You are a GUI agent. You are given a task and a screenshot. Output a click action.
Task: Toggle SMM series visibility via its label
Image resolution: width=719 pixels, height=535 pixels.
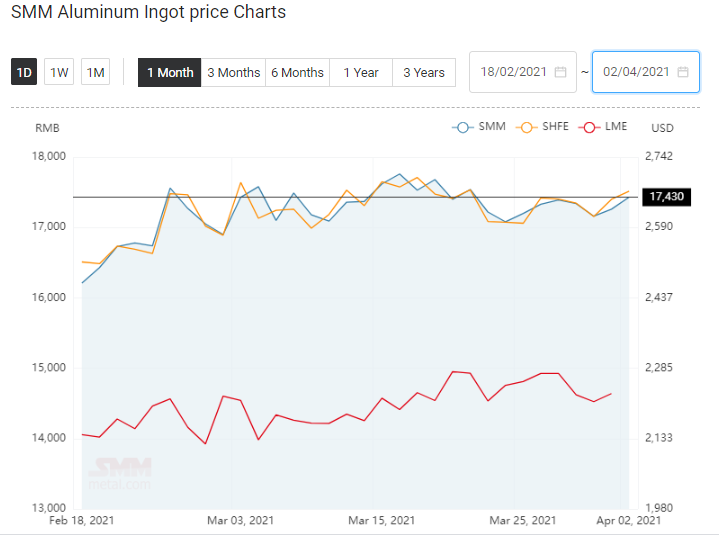click(492, 126)
